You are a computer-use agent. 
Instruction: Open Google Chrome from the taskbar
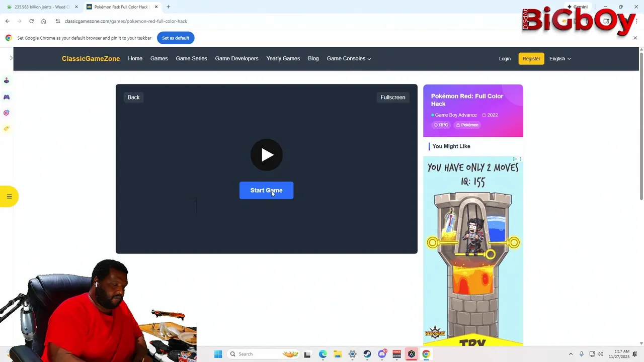pos(426,354)
